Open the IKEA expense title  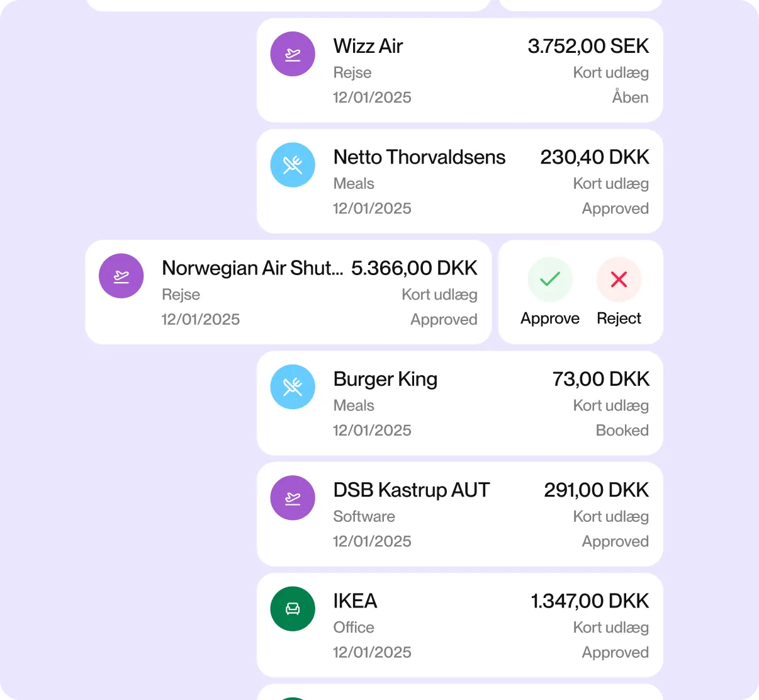pyautogui.click(x=355, y=601)
